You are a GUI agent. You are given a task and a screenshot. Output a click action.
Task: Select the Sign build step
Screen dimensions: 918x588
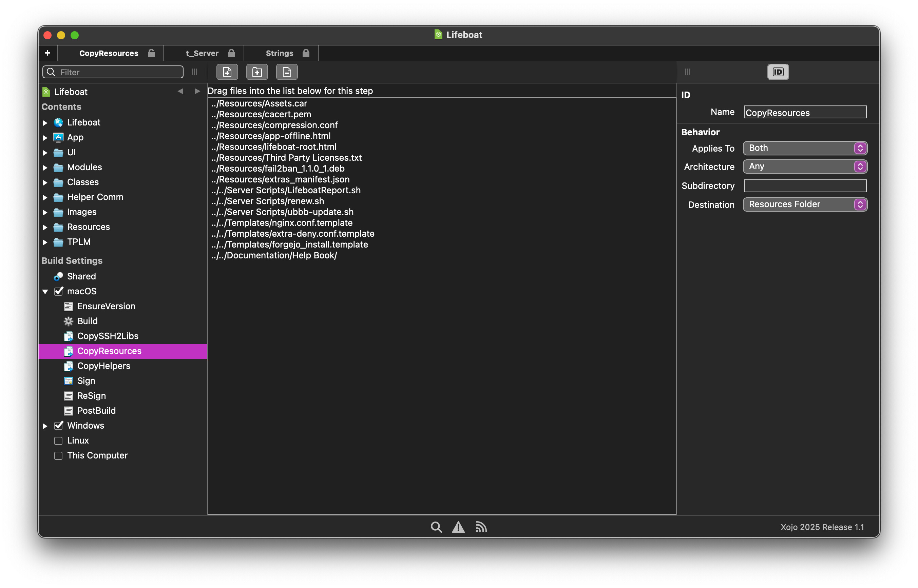86,380
